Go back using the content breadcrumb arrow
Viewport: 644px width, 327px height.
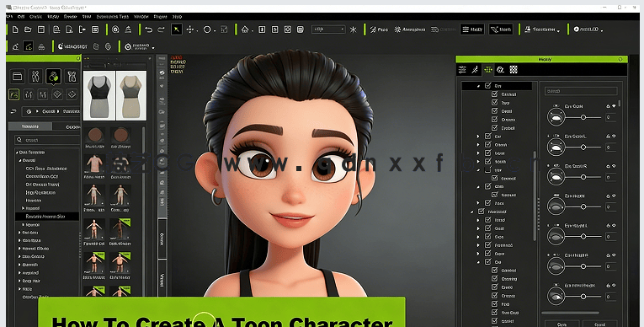coord(13,111)
